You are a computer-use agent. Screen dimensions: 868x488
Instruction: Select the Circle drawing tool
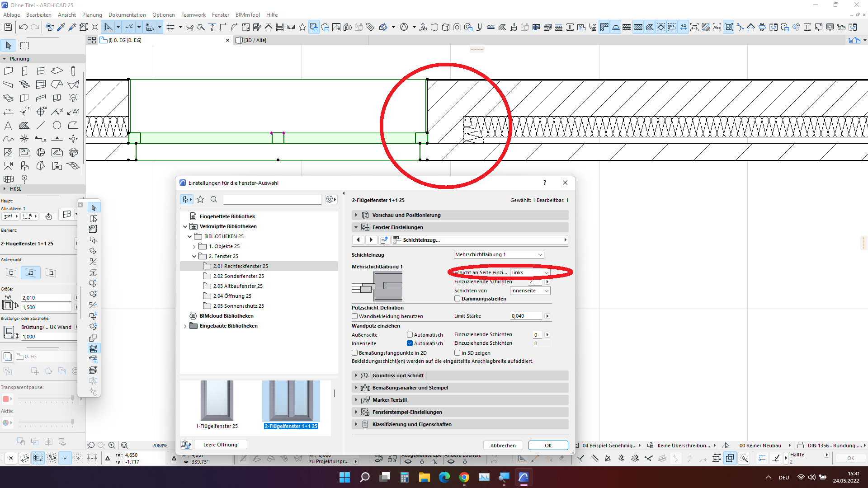tap(57, 125)
